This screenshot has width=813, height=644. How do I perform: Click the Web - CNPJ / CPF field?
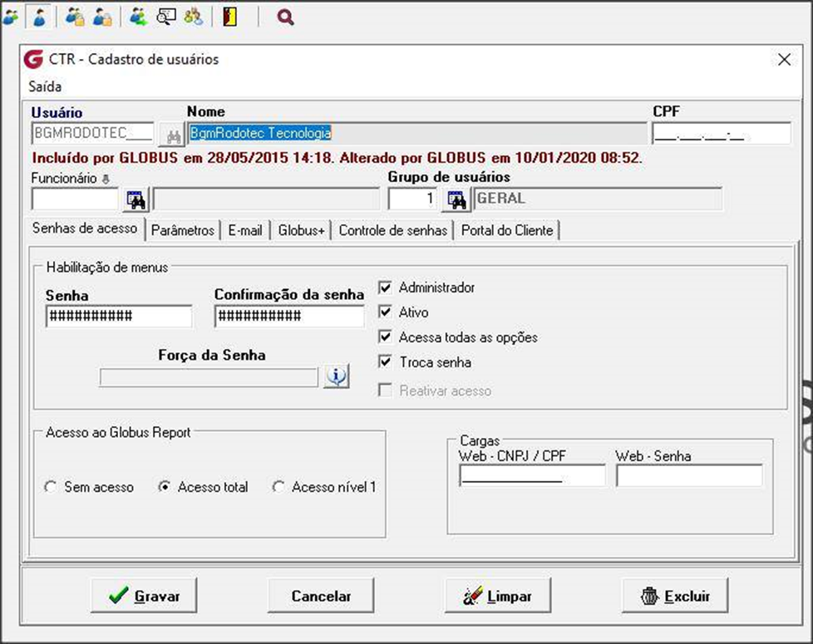[x=533, y=475]
